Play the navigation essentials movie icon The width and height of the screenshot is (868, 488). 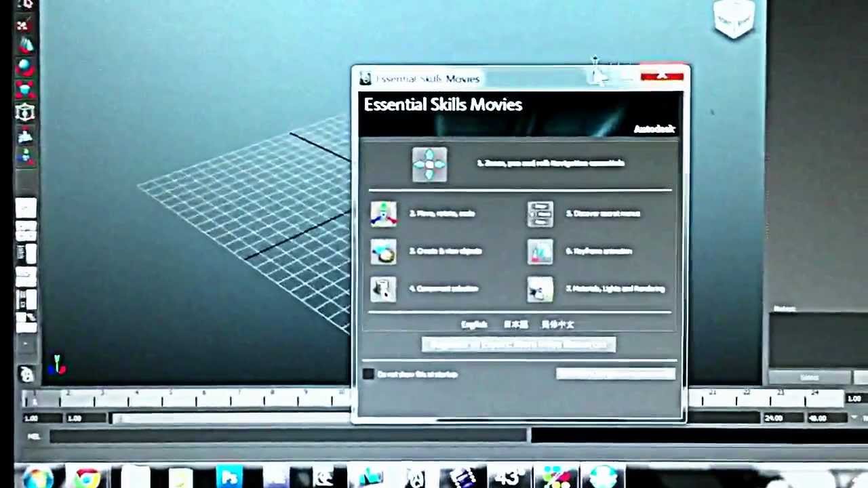(429, 164)
